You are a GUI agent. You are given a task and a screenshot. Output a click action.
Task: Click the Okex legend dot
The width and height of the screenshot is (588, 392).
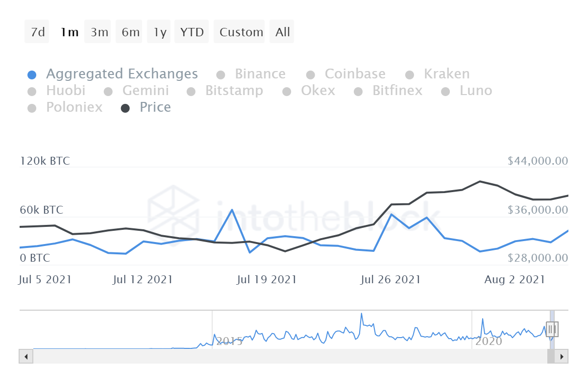287,92
